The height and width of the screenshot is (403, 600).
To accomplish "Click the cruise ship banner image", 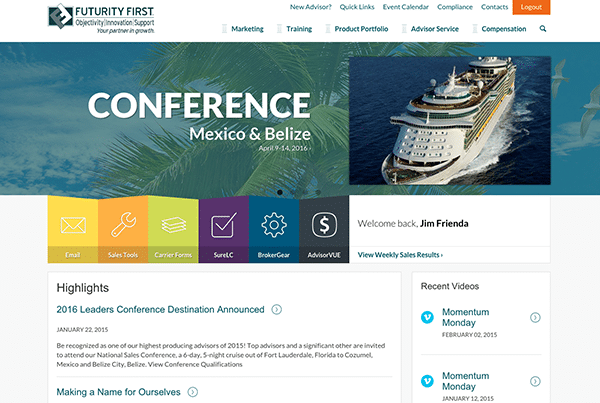I will tap(450, 121).
